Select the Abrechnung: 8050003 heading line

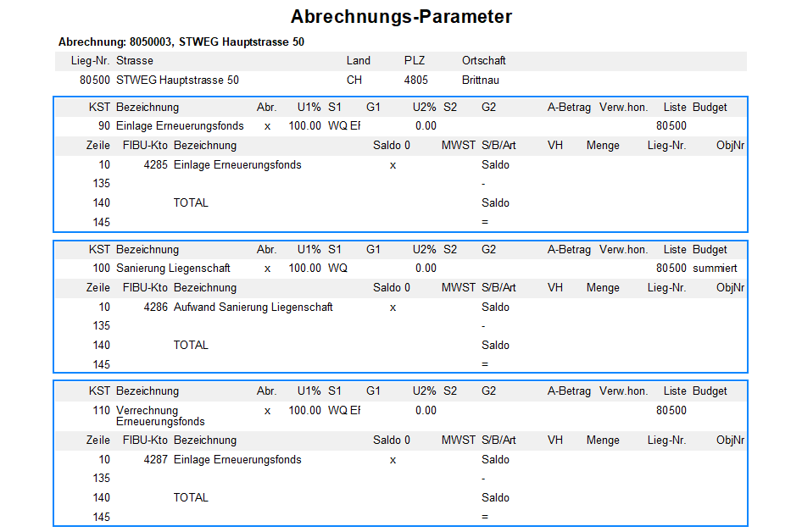click(x=181, y=42)
